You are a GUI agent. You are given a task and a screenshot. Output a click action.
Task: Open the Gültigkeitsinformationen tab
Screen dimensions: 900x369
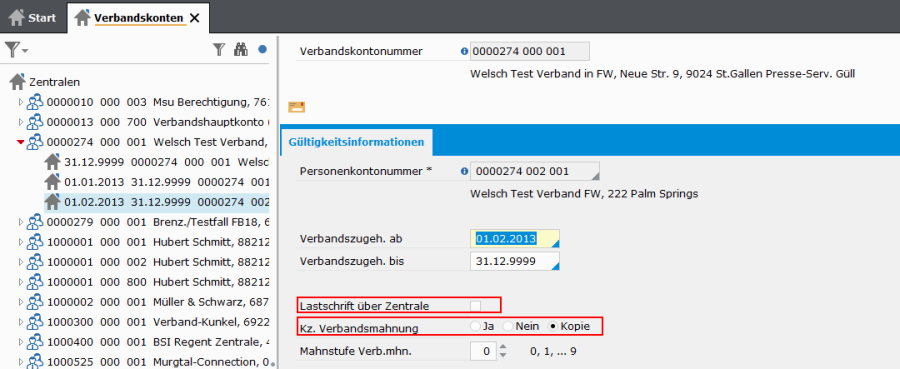[357, 142]
